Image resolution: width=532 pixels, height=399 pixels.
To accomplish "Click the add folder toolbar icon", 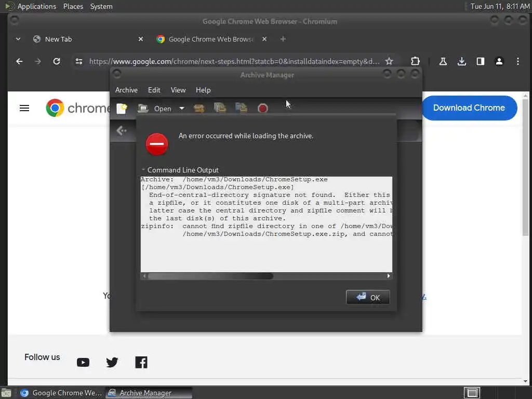I will pos(241,108).
